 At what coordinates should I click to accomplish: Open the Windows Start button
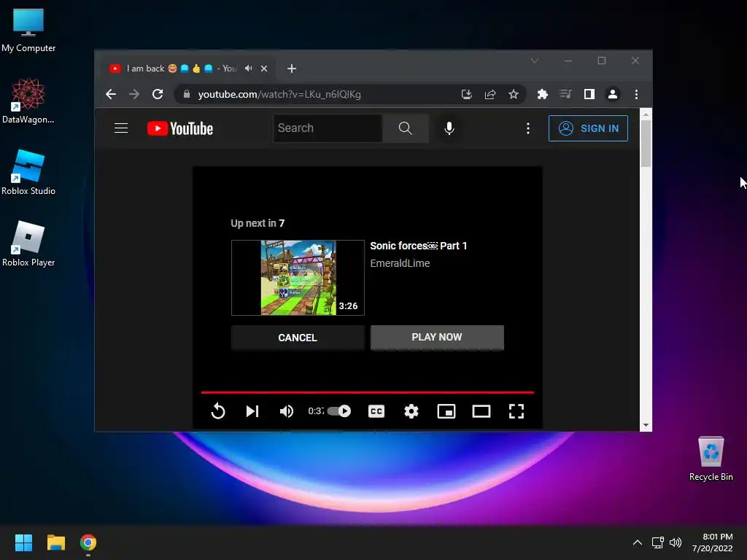tap(23, 542)
